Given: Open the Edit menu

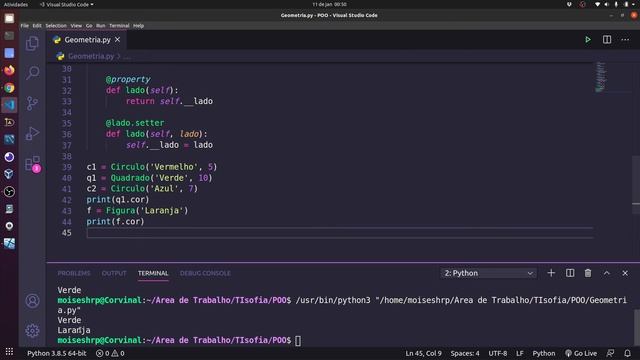Looking at the screenshot, I should 37,26.
